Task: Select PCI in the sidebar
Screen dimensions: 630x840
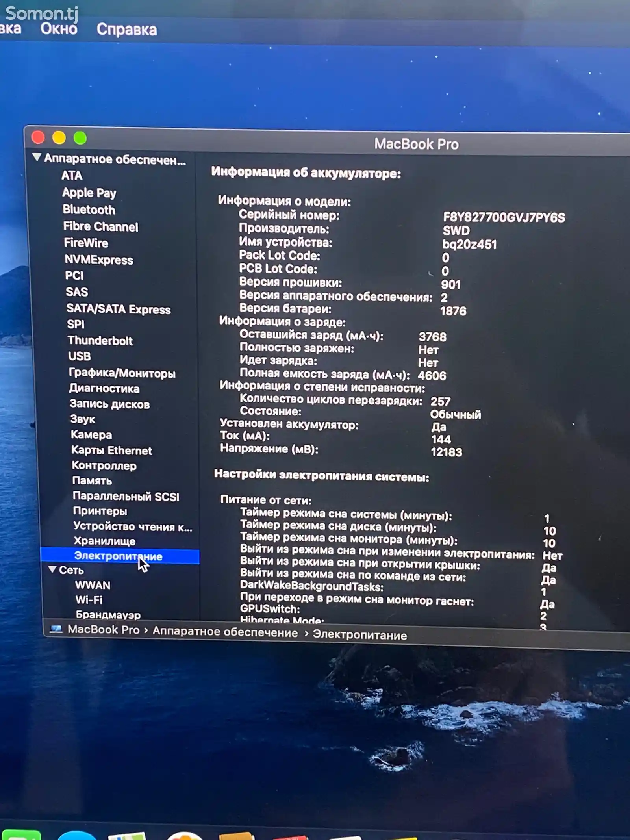Action: pos(74,275)
